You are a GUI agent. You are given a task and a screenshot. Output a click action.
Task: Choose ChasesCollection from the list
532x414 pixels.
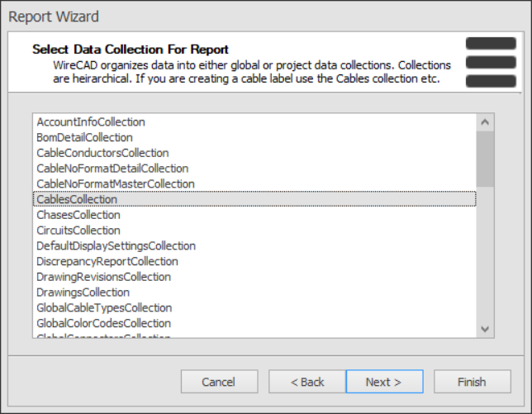tap(78, 215)
